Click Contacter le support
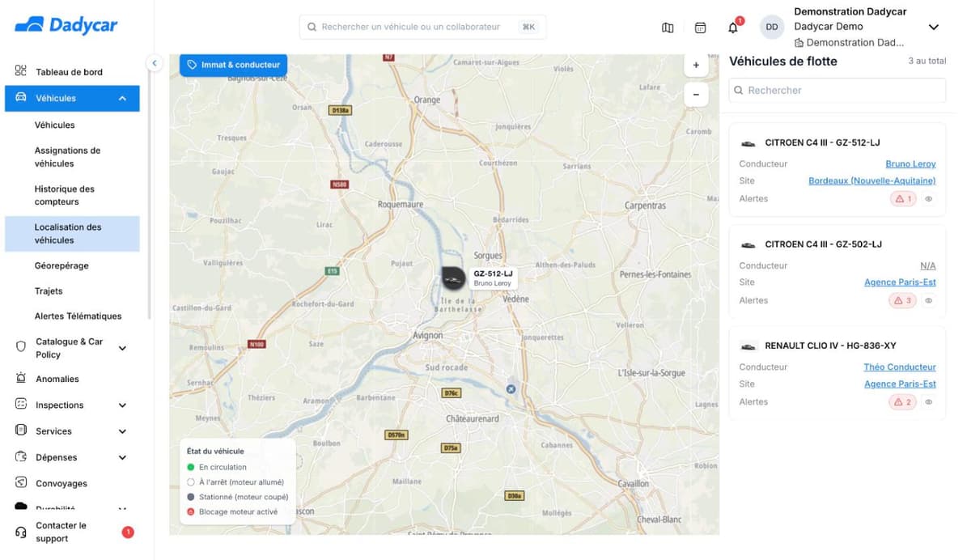This screenshot has width=971, height=560. tap(61, 532)
